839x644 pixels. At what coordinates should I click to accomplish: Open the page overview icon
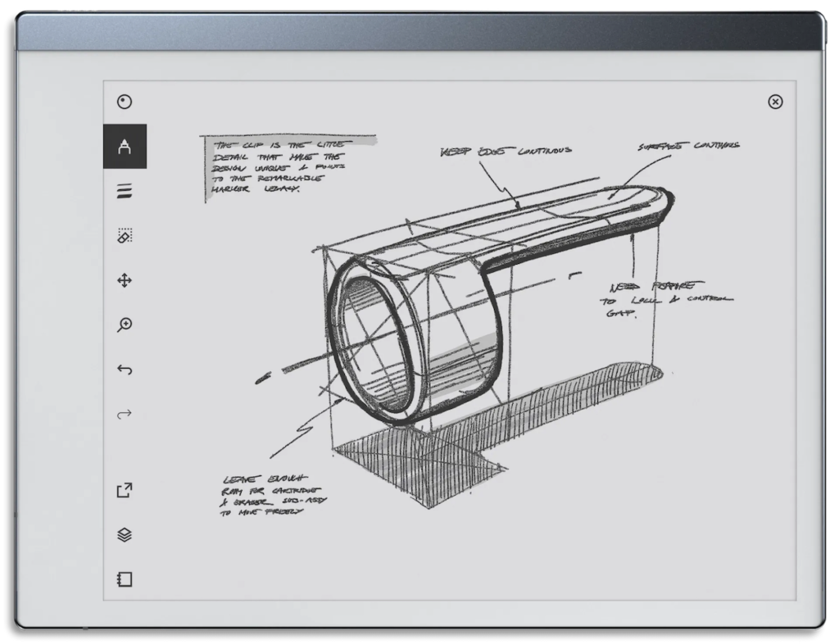(125, 578)
